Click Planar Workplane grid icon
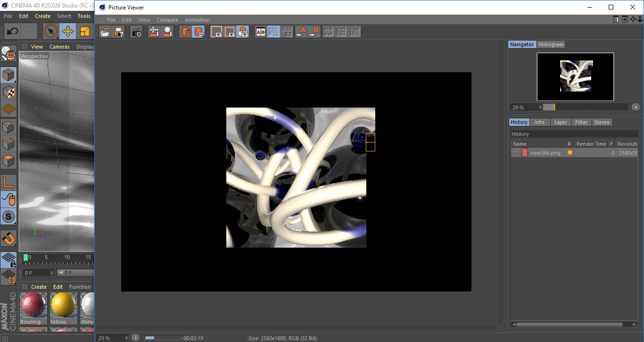Screen dimensions: 644x342 tap(8, 276)
